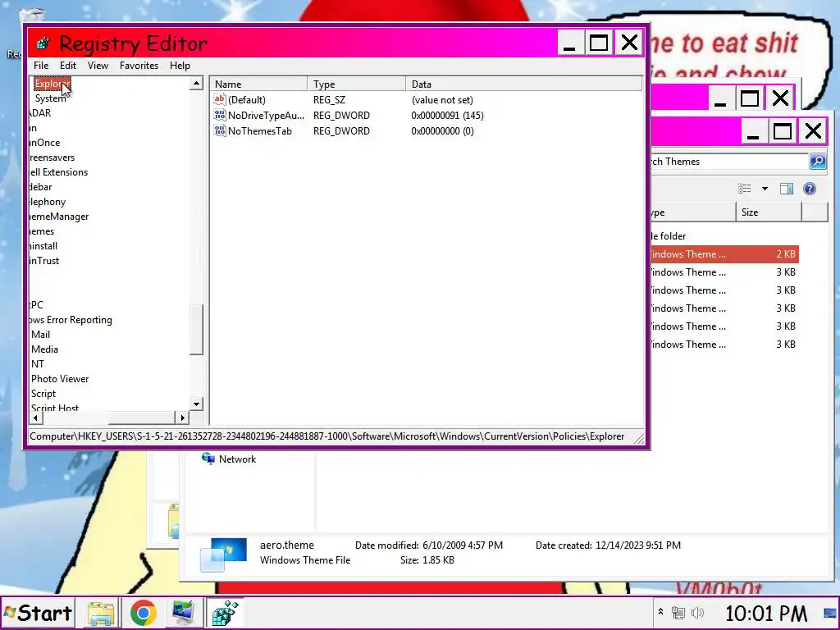The height and width of the screenshot is (630, 840).
Task: Sort by the Size column in Explorer
Action: point(769,212)
